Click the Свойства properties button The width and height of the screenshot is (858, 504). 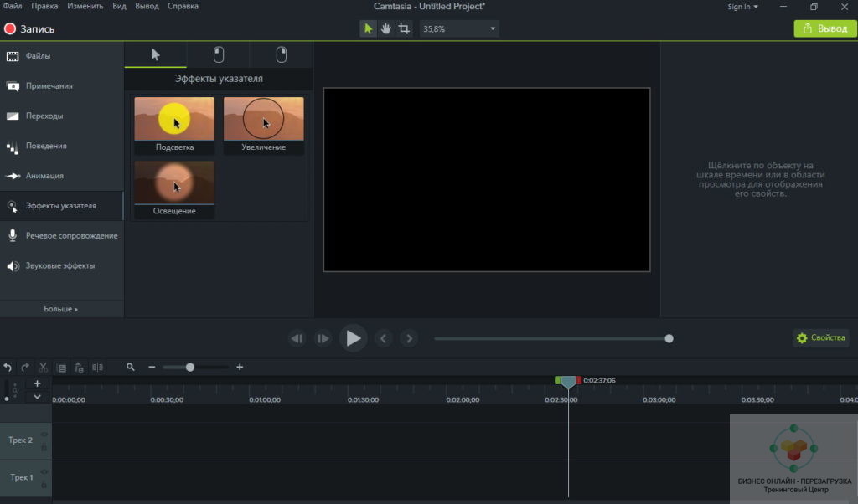click(820, 338)
